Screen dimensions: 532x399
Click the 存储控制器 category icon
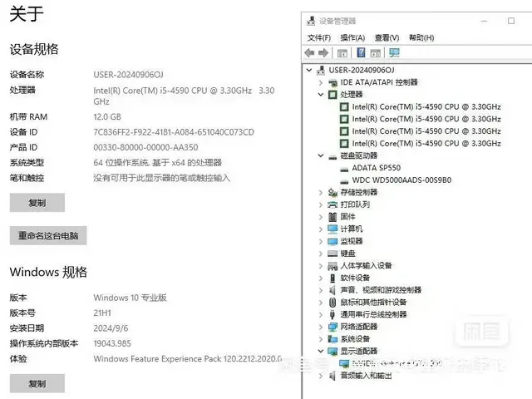tap(332, 192)
